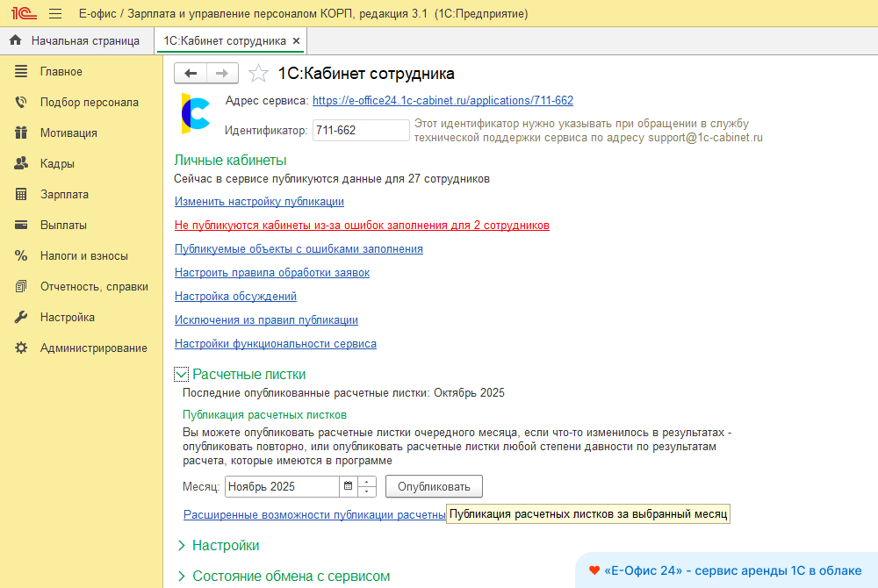Open the Кадры section
Viewport: 878px width, 588px height.
click(57, 164)
